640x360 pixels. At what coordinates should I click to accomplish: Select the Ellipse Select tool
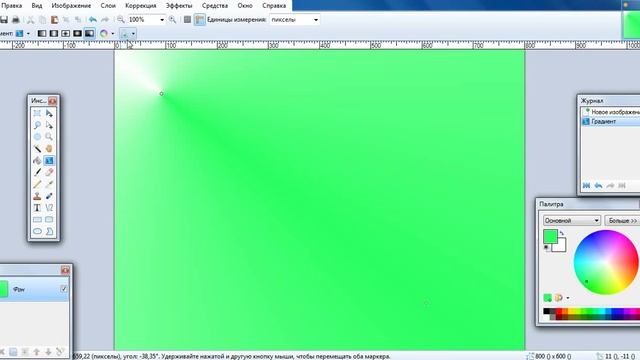pos(37,137)
